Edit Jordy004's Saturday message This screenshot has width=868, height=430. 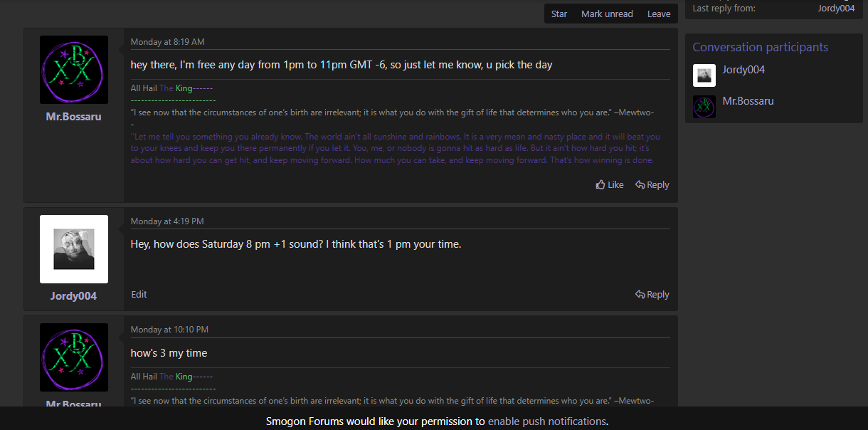coord(139,295)
